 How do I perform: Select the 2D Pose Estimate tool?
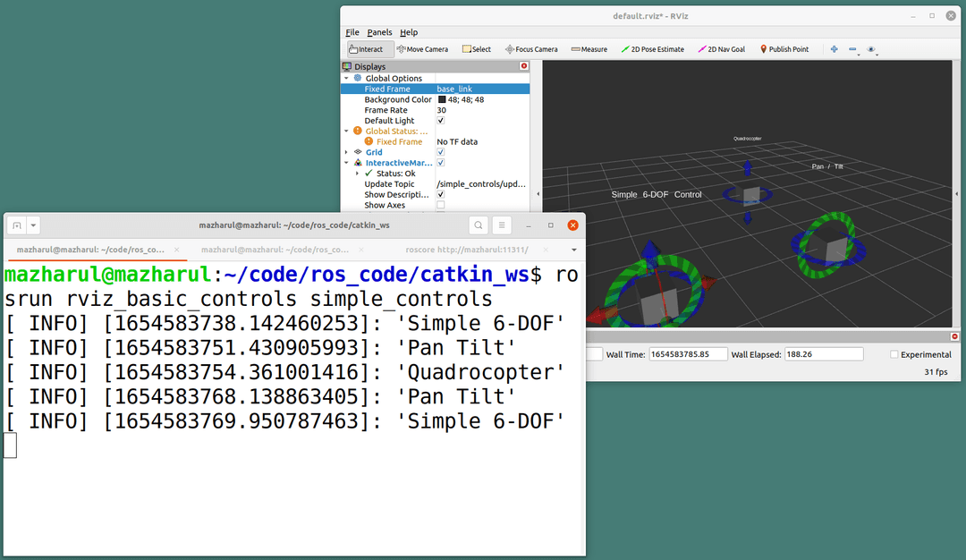pos(652,49)
